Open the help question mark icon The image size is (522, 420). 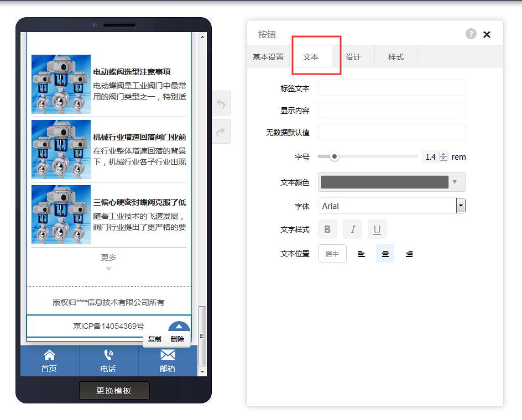coord(471,34)
